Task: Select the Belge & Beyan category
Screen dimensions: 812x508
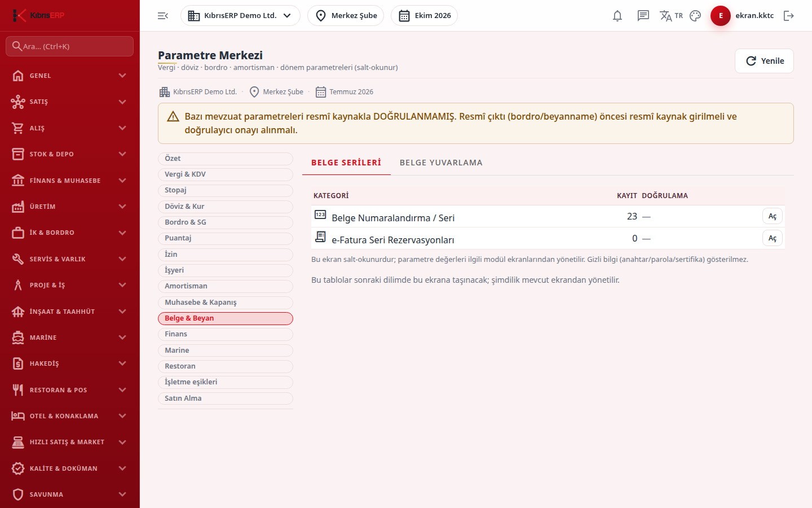Action: (x=226, y=318)
